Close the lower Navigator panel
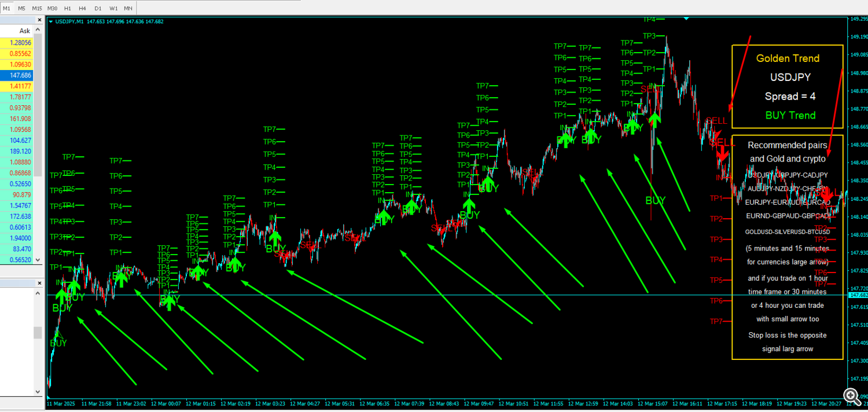868x412 pixels. pyautogui.click(x=40, y=283)
